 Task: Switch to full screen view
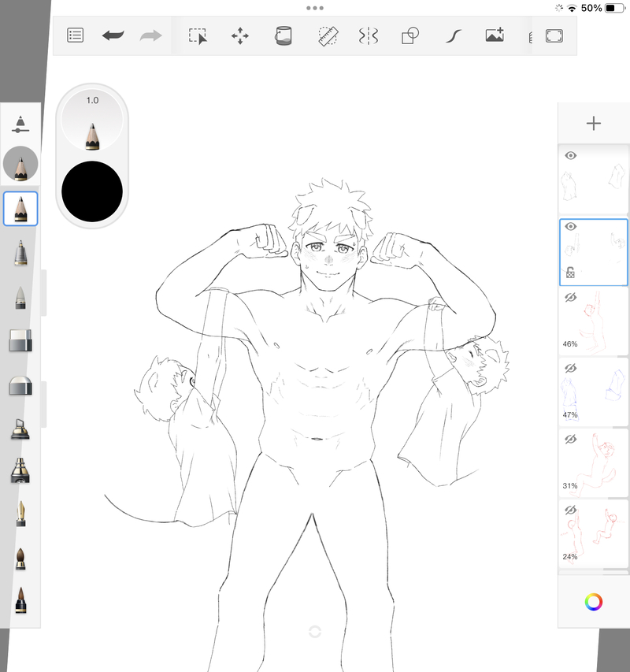tap(554, 36)
